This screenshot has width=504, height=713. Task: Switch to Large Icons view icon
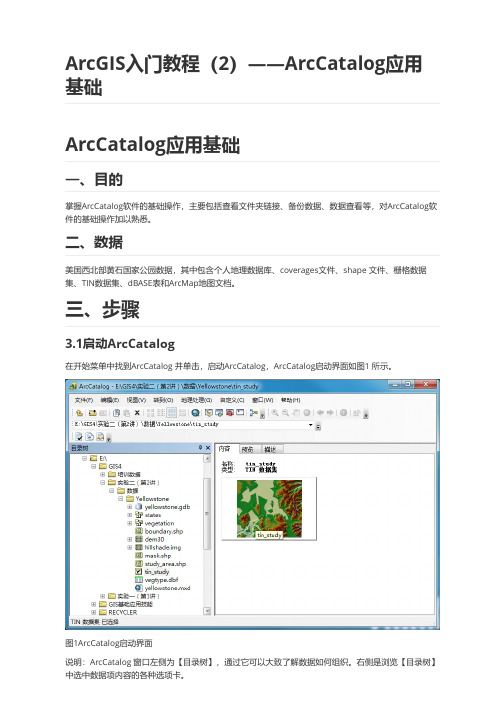tap(151, 413)
